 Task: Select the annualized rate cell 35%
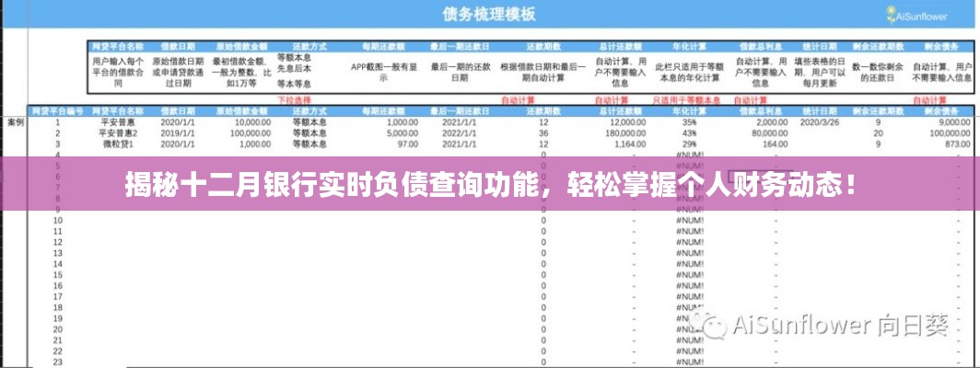click(x=689, y=122)
